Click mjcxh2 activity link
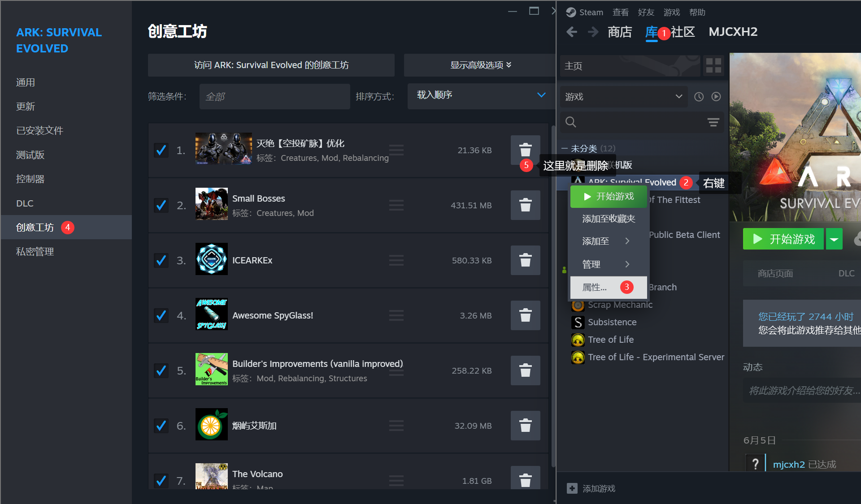Screen dimensions: 861x504 coord(789,465)
